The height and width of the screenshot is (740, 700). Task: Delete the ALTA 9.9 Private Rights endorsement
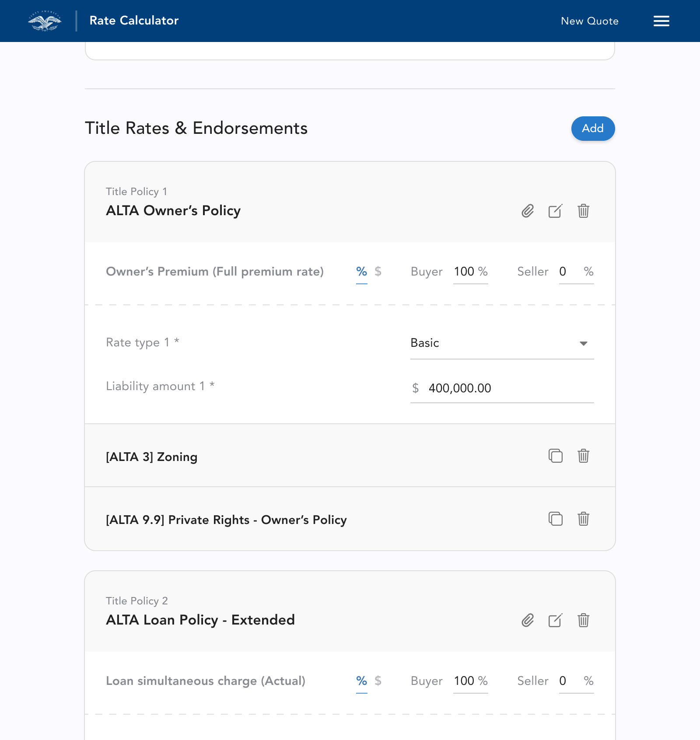[583, 519]
